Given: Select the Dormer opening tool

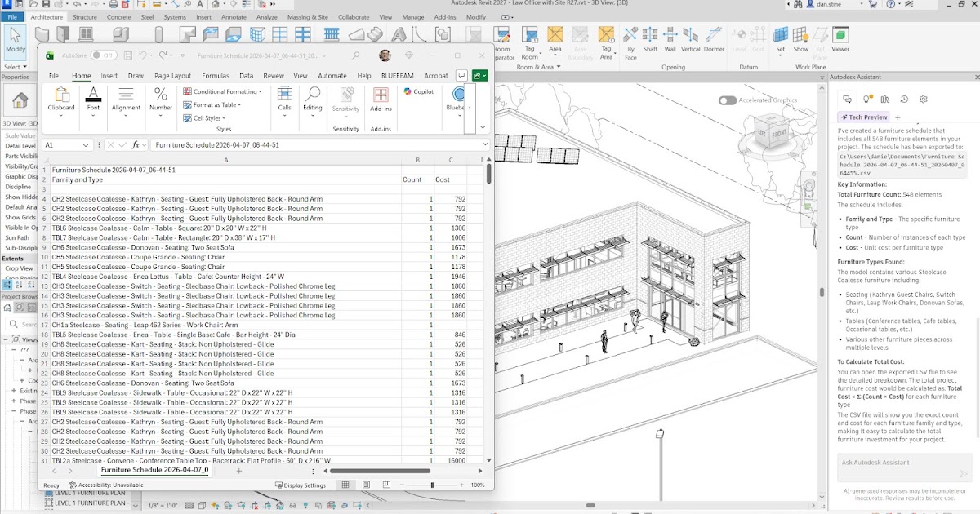Looking at the screenshot, I should click(x=714, y=39).
